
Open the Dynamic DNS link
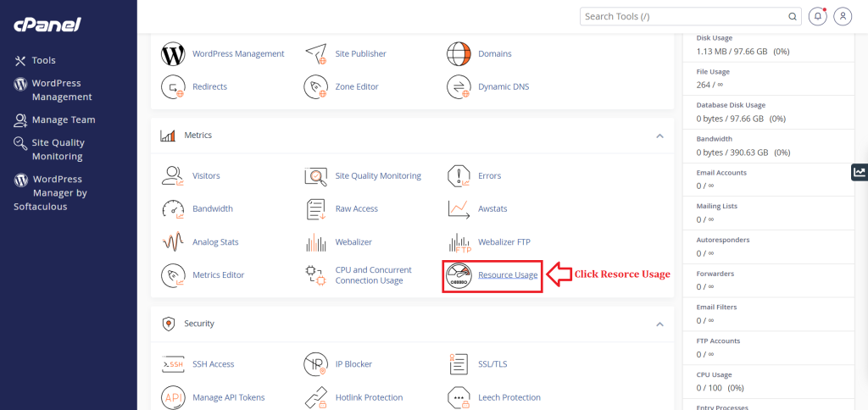click(504, 87)
